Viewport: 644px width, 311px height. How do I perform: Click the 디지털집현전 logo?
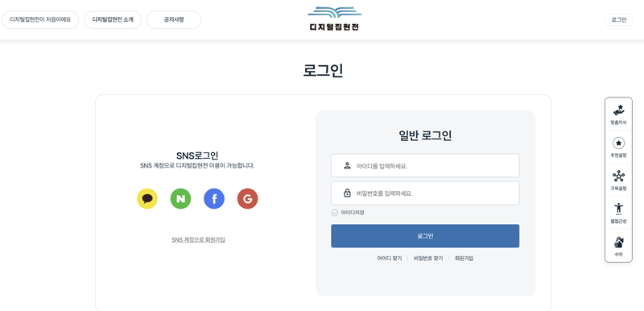coord(335,19)
